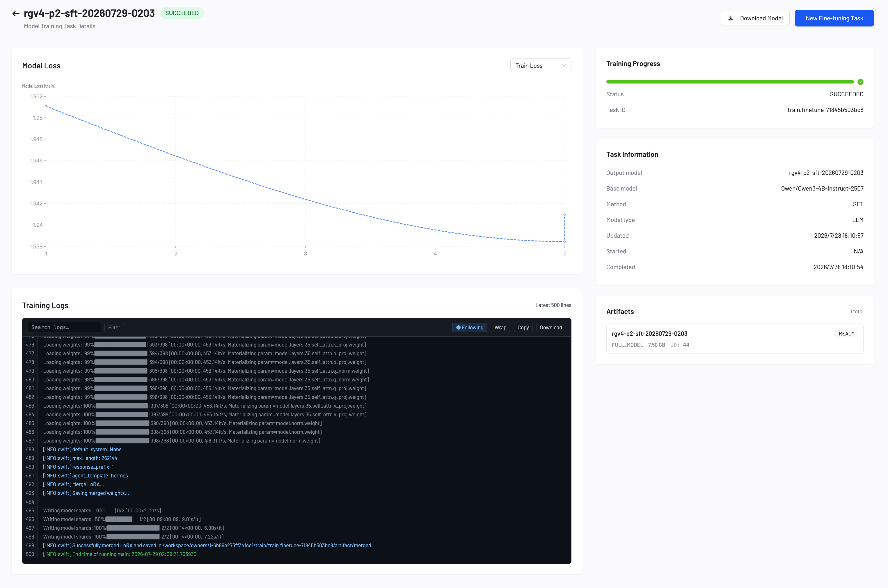Click the Filter button in logs

(x=114, y=327)
